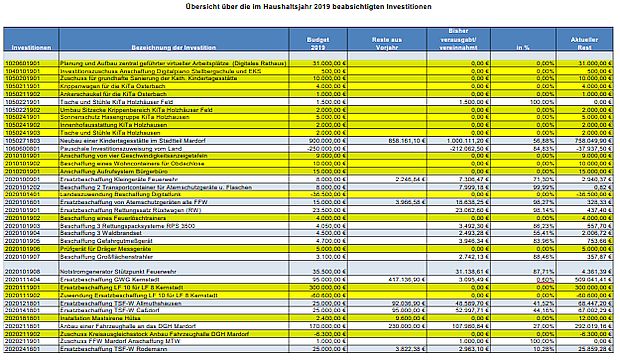Select the Installation Mastsirene Hülsa cell
Viewport: 620px width, 361px height.
(x=174, y=318)
